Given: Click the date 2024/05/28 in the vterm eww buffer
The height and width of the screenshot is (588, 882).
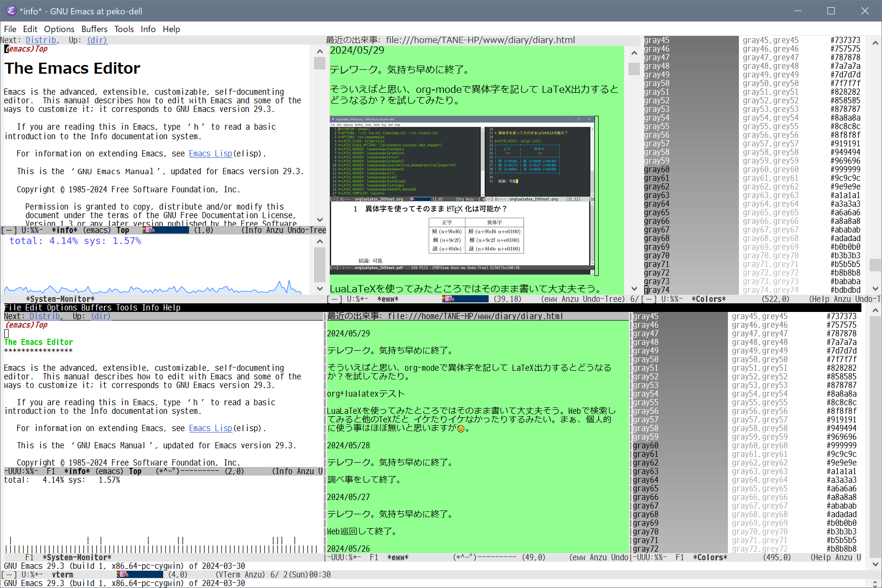Looking at the screenshot, I should coord(348,445).
